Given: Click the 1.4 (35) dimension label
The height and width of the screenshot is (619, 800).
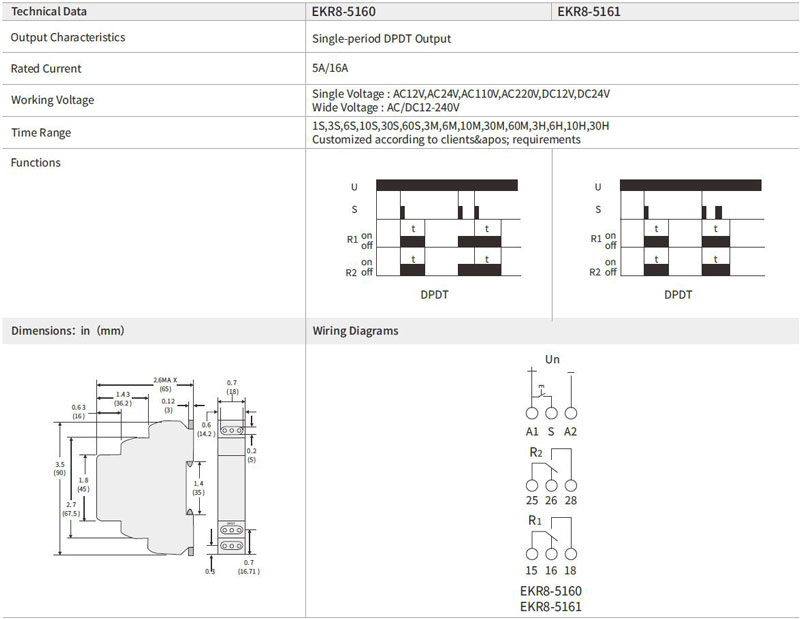Looking at the screenshot, I should coord(198,488).
